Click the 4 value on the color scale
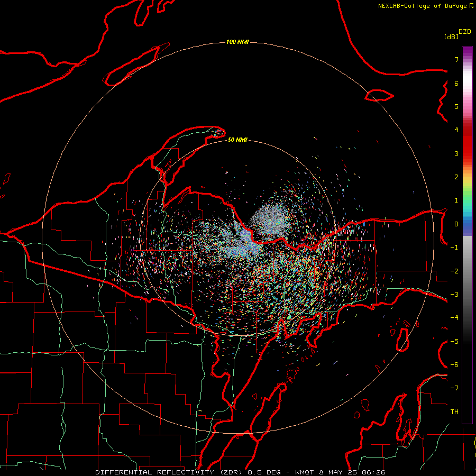Screen dimensions: 476x476 pos(456,130)
